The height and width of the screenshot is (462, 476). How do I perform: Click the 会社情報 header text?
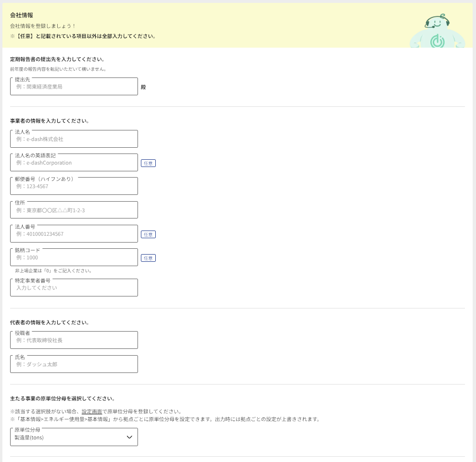click(x=21, y=15)
